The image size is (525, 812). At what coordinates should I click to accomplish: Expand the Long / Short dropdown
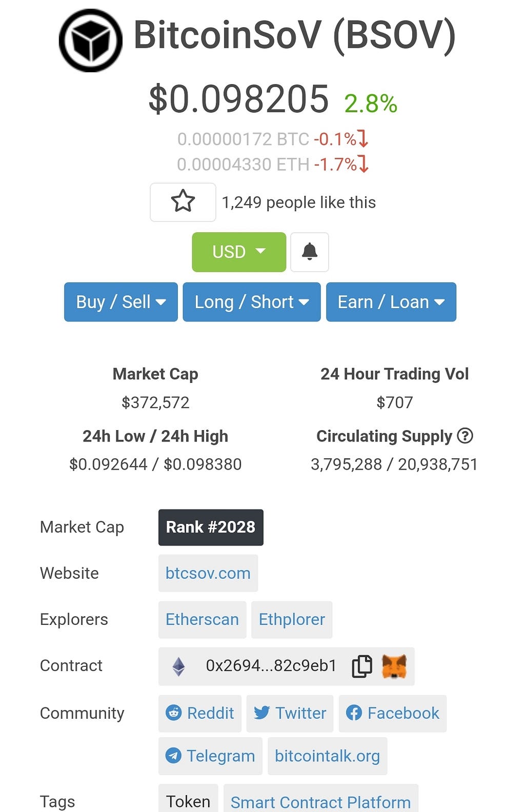tap(252, 302)
